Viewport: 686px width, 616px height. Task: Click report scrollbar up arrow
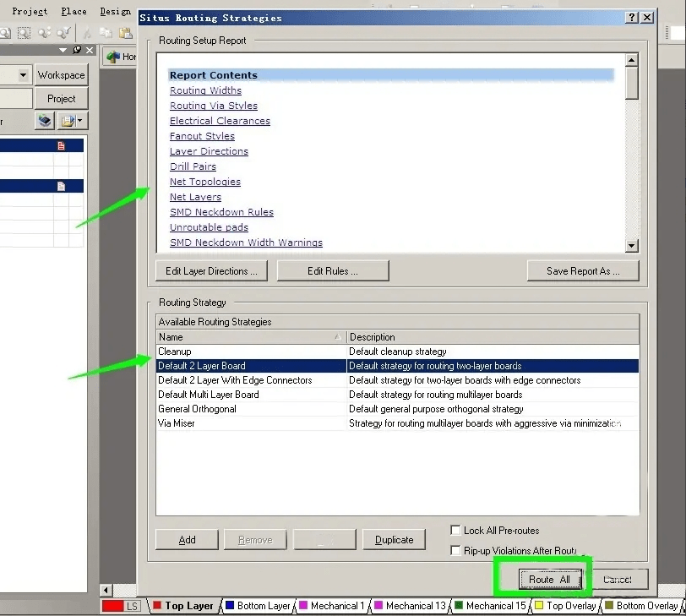click(x=631, y=60)
